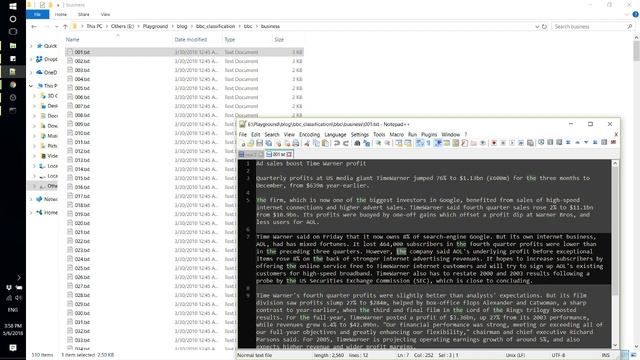640x360 pixels.
Task: Click the Explorer back arrow button
Action: (x=34, y=27)
